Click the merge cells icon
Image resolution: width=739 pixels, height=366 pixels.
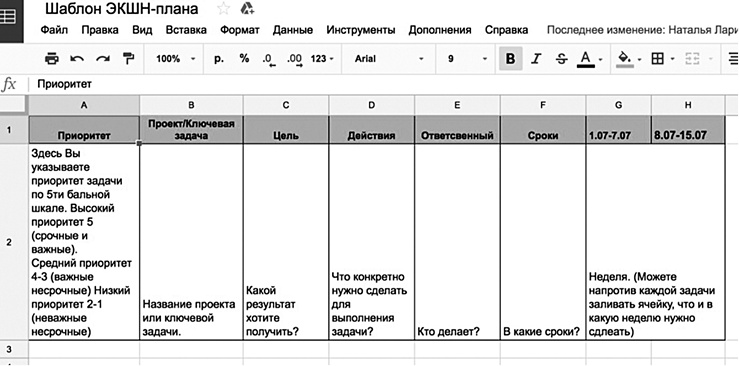[x=691, y=59]
